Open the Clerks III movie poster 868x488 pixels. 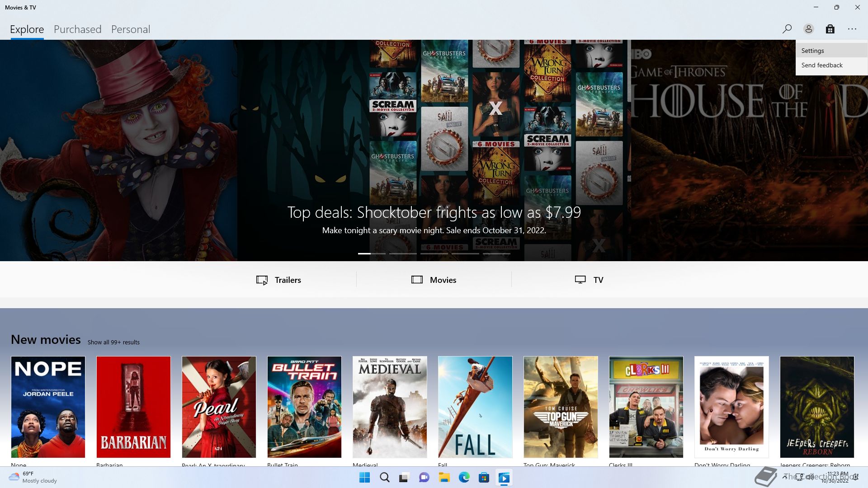(646, 407)
